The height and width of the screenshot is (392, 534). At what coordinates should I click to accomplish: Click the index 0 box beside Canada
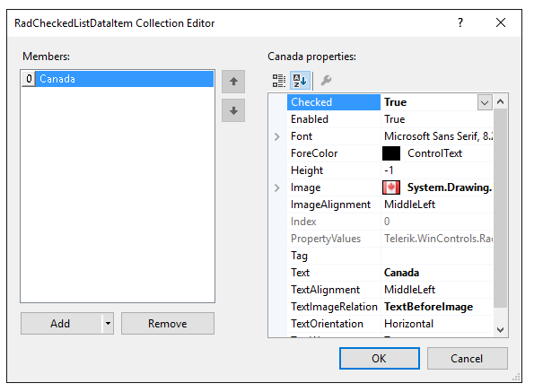[29, 79]
